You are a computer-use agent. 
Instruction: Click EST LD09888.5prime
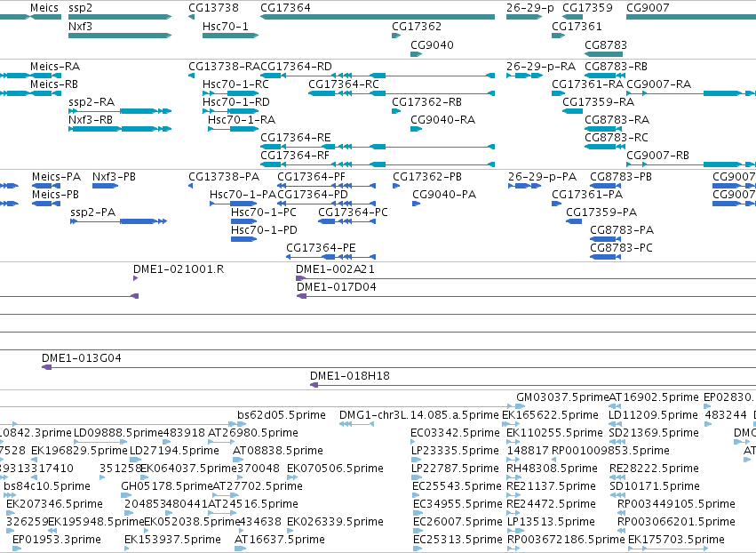[118, 433]
